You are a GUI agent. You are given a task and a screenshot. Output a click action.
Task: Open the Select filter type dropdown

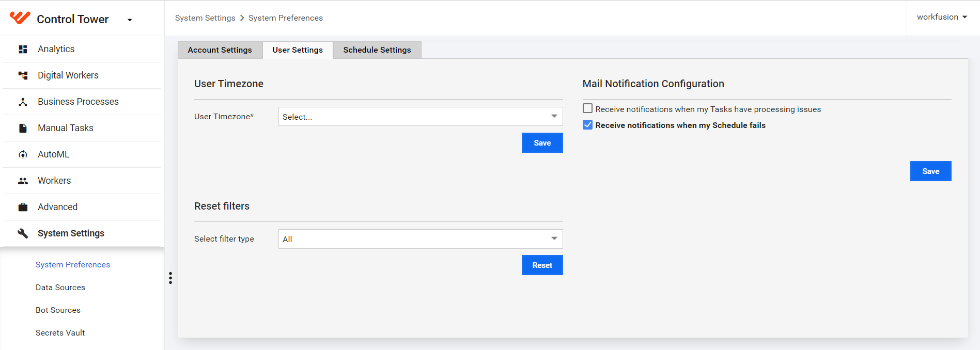pos(421,239)
